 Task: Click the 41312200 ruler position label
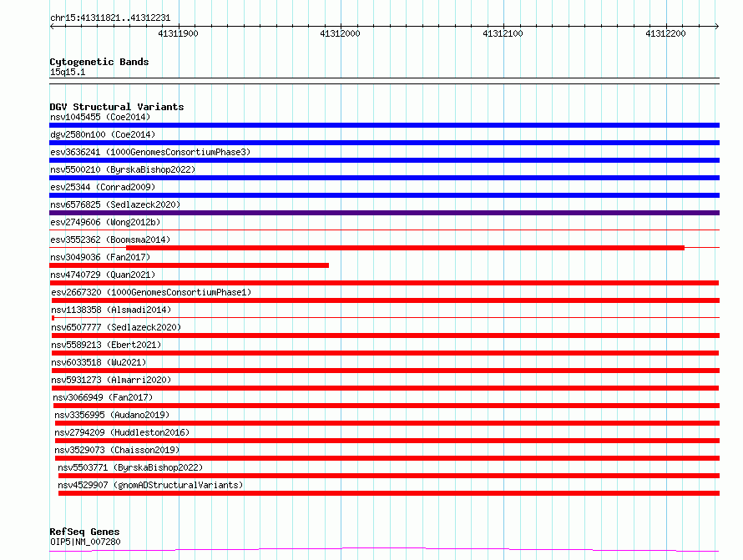coord(665,33)
